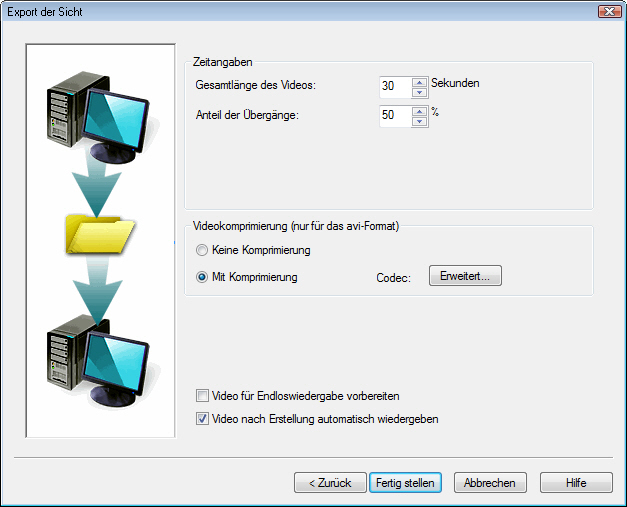The width and height of the screenshot is (627, 507).
Task: Select the Keine Komprimierung radio button
Action: pyautogui.click(x=202, y=250)
